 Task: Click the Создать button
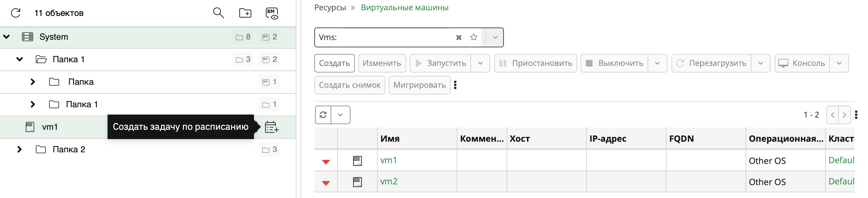tap(334, 63)
